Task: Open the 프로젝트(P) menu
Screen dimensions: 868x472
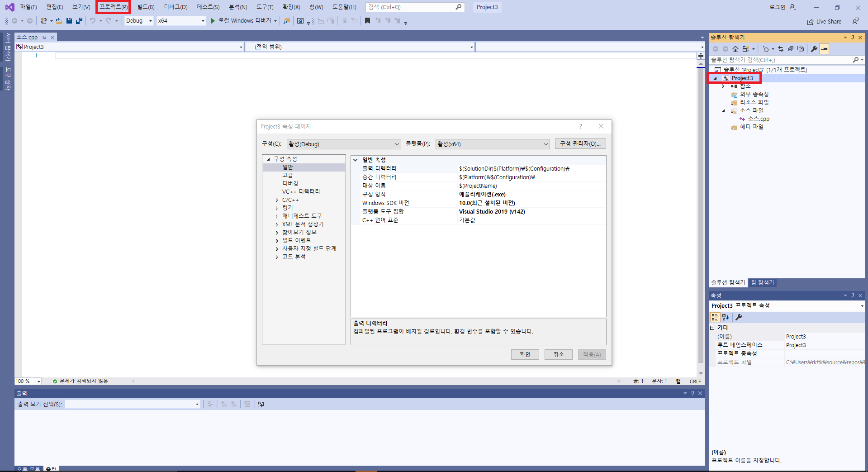Action: coord(113,7)
